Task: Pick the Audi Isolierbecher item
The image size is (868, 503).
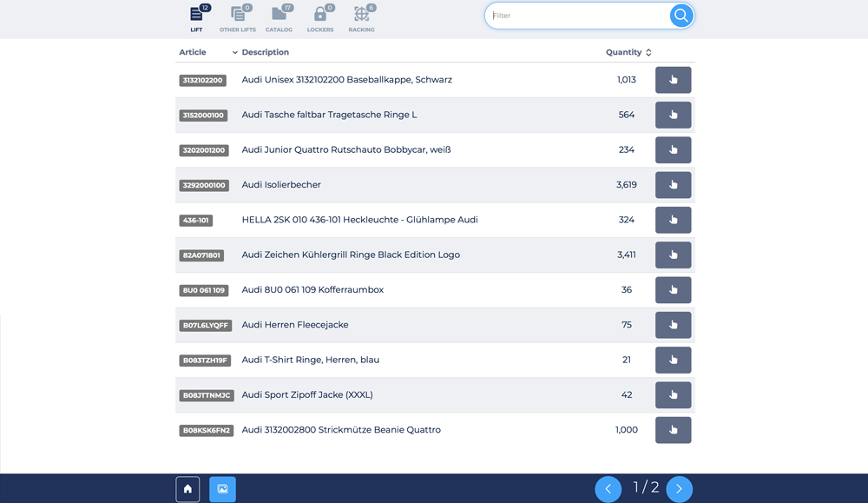Action: (x=673, y=185)
